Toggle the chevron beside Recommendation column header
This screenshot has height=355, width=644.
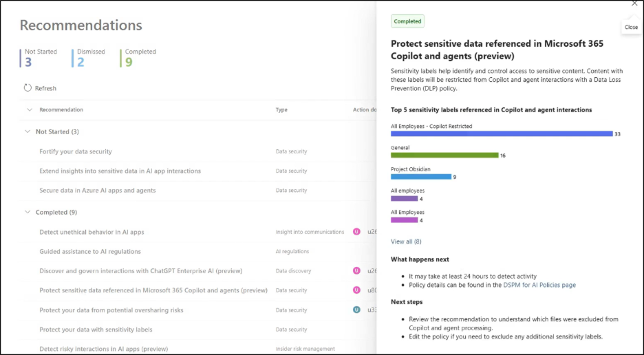click(30, 109)
